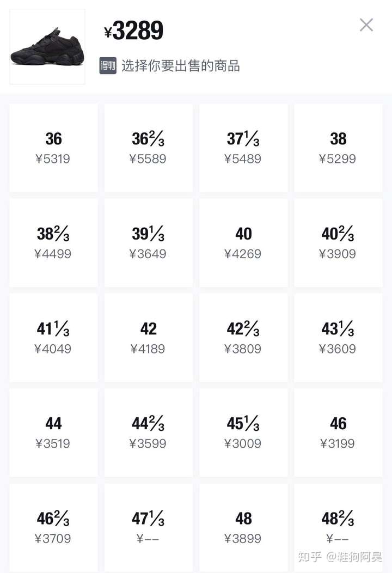Tap the black sneaker product thumbnail
Image resolution: width=392 pixels, height=573 pixels.
(47, 47)
